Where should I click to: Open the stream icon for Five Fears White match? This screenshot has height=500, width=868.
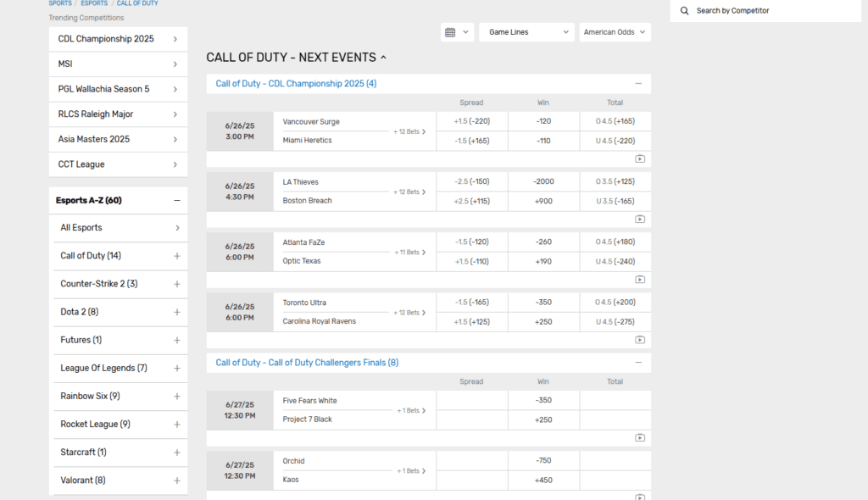pyautogui.click(x=641, y=437)
